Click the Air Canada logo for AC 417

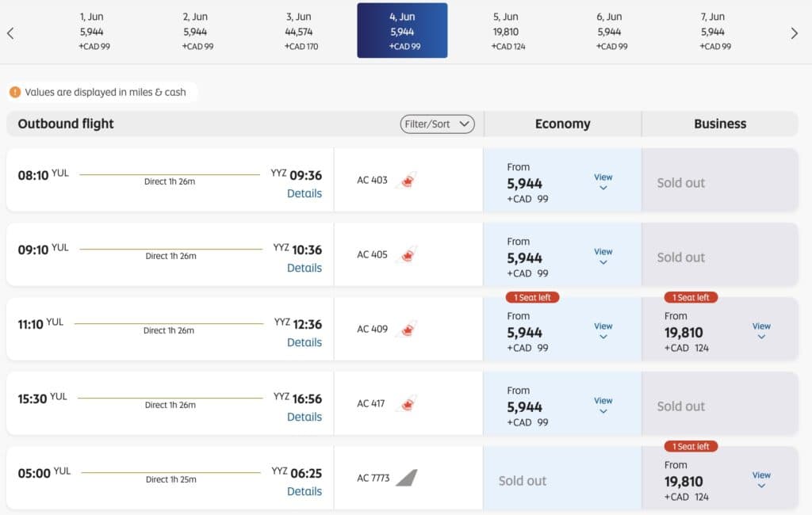tap(406, 404)
